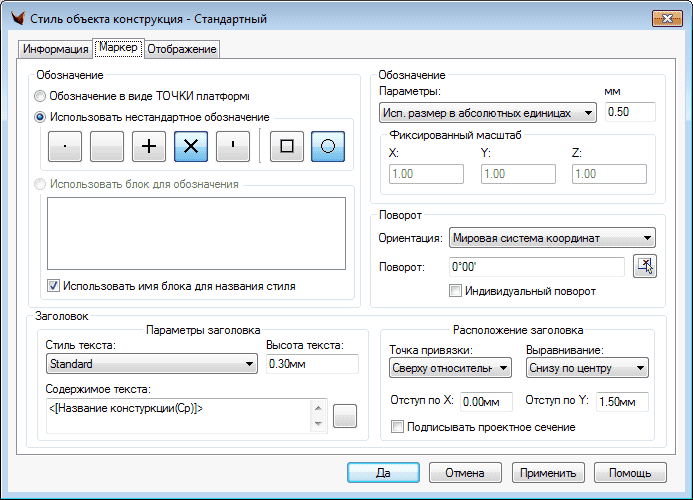Enable 'Индивидуальный поворот' checkbox
Image resolution: width=693 pixels, height=500 pixels.
(456, 291)
